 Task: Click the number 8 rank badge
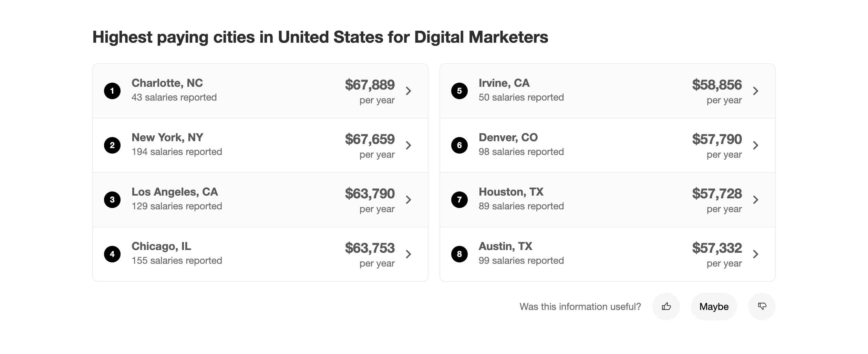(459, 254)
